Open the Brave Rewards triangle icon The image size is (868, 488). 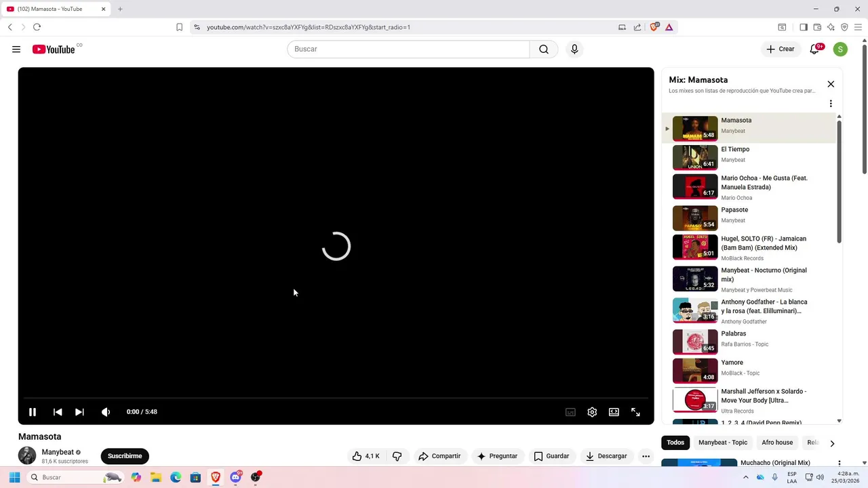point(669,27)
